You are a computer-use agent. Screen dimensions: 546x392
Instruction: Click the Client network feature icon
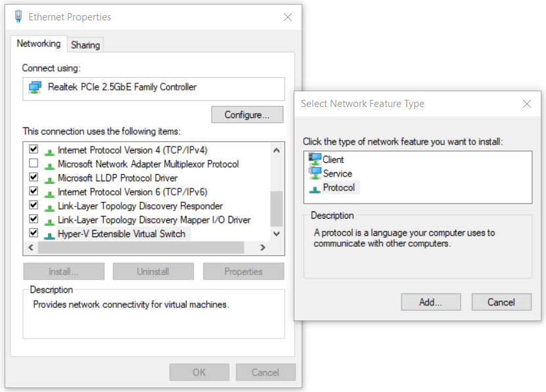click(315, 159)
